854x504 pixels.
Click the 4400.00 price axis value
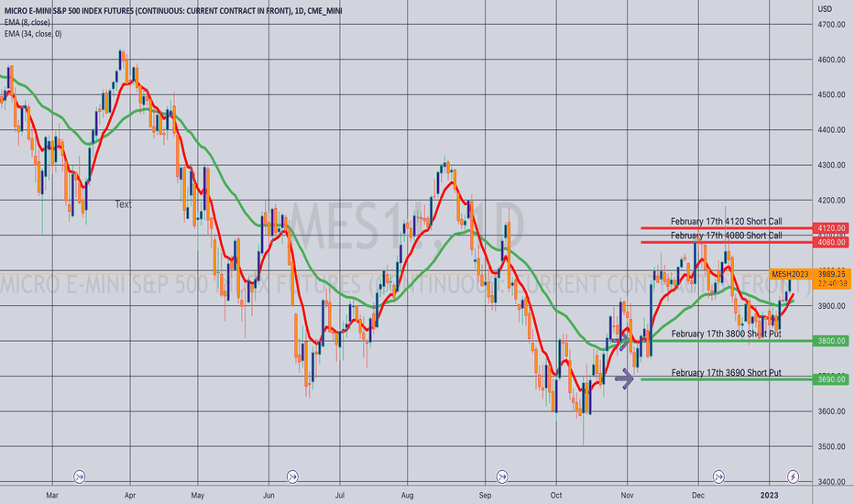coord(832,130)
